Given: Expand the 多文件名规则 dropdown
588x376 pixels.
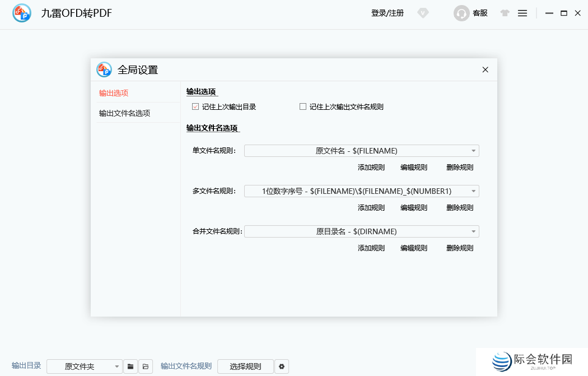Looking at the screenshot, I should (x=361, y=191).
